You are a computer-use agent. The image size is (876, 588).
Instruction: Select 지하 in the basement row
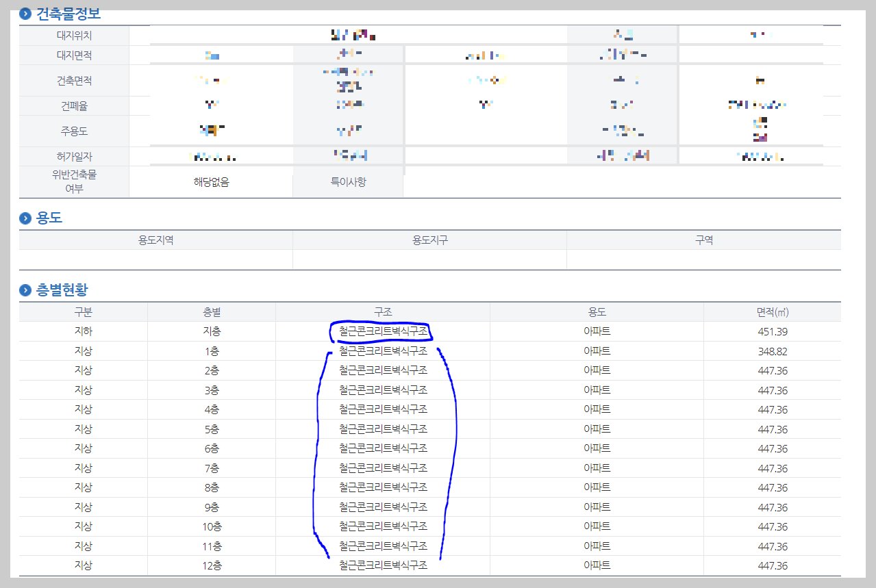coord(83,331)
